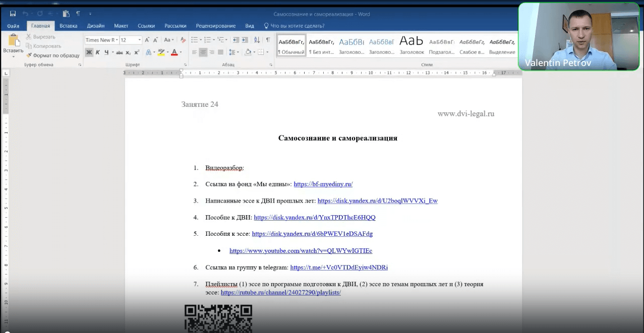Select center alignment
644x333 pixels.
pos(203,52)
